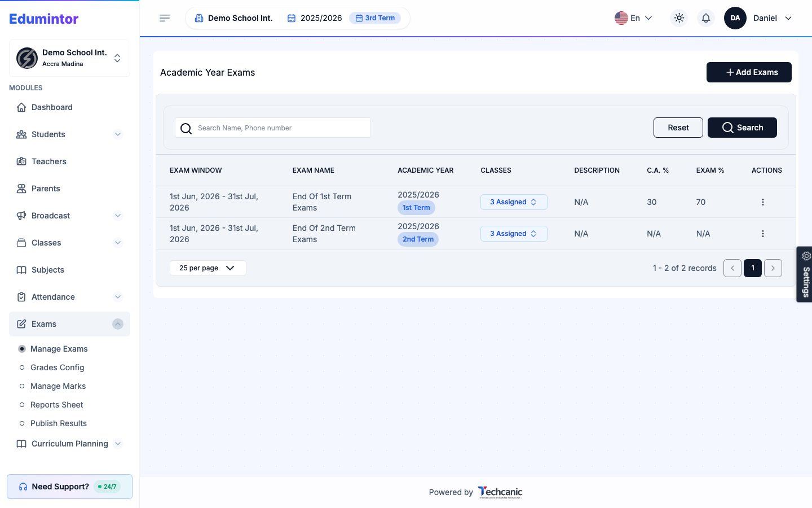Open the En language dropdown
The width and height of the screenshot is (812, 508).
pos(634,18)
